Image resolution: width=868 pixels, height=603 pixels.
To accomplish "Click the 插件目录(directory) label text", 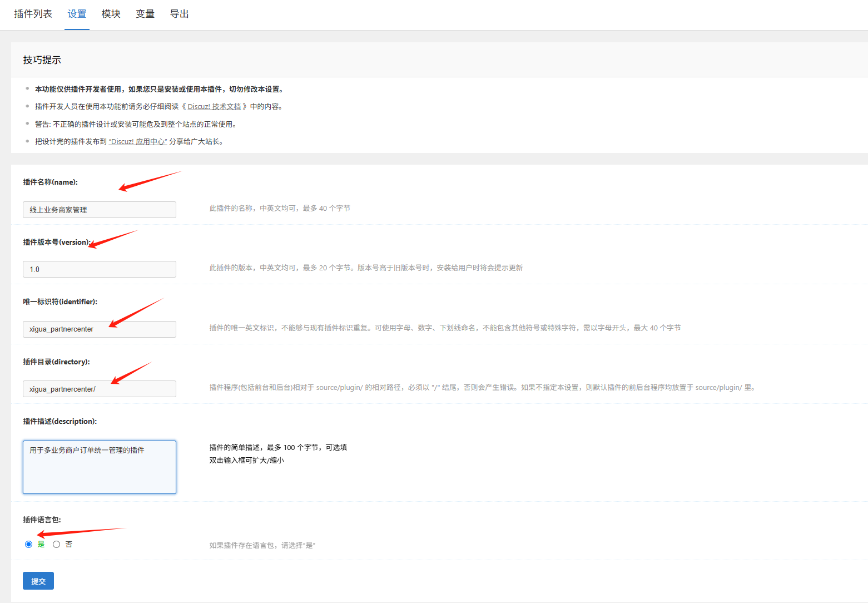I will 56,362.
